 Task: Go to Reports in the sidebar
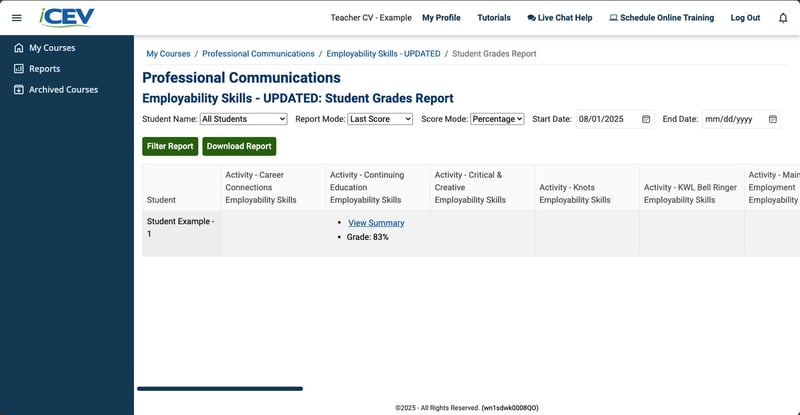click(44, 68)
